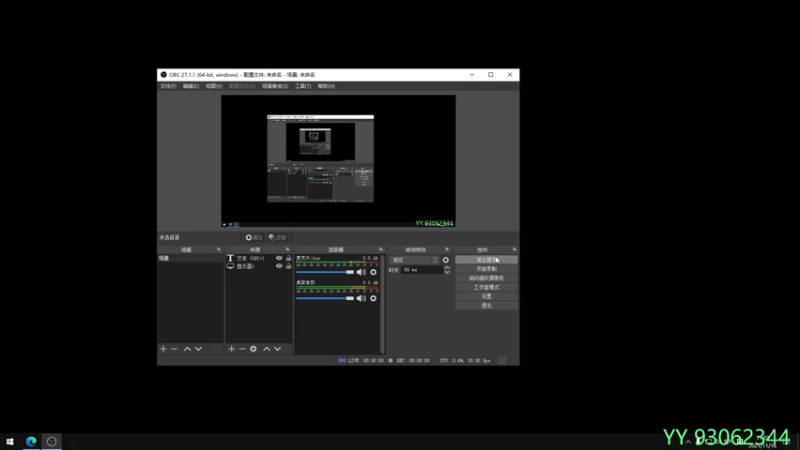The width and height of the screenshot is (800, 450).
Task: Adjust the desktop audio volume slider
Action: pyautogui.click(x=325, y=298)
